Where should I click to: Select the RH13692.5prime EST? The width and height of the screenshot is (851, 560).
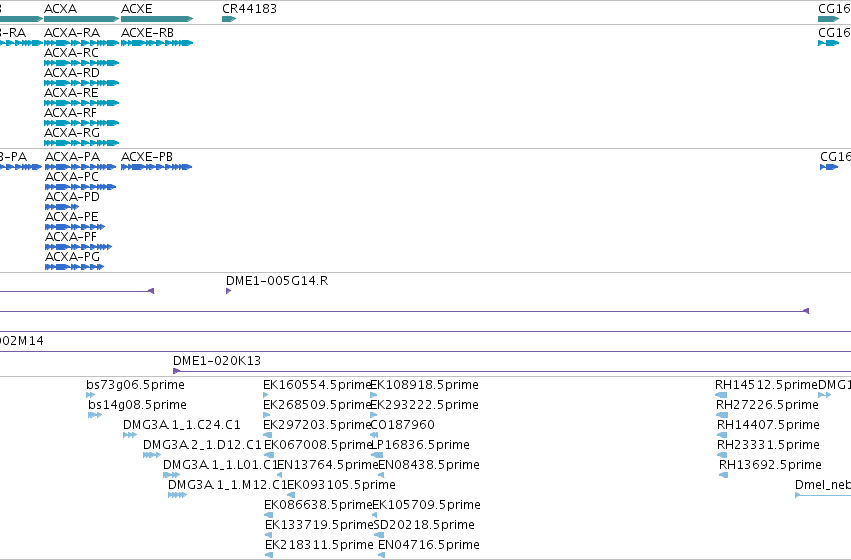click(x=724, y=475)
